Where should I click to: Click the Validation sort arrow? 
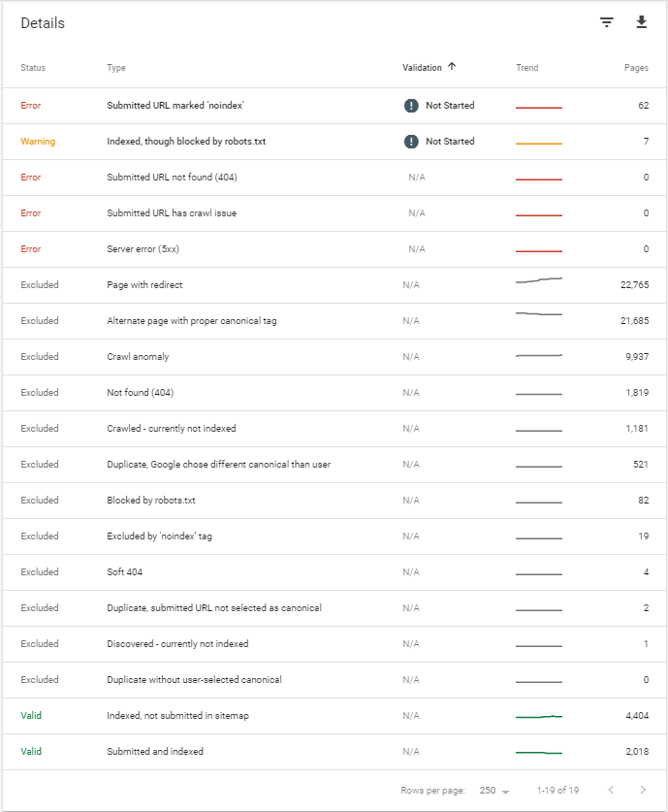coord(452,66)
